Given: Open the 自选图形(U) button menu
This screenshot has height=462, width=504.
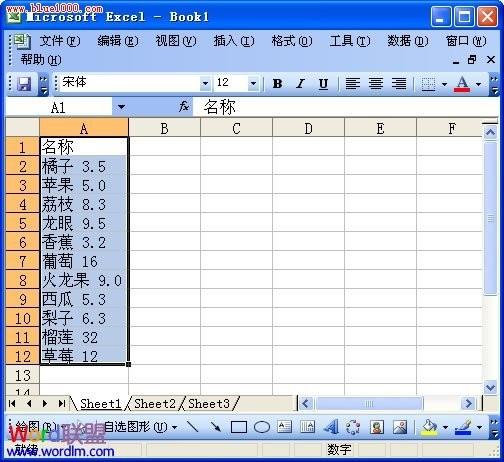Looking at the screenshot, I should point(140,427).
